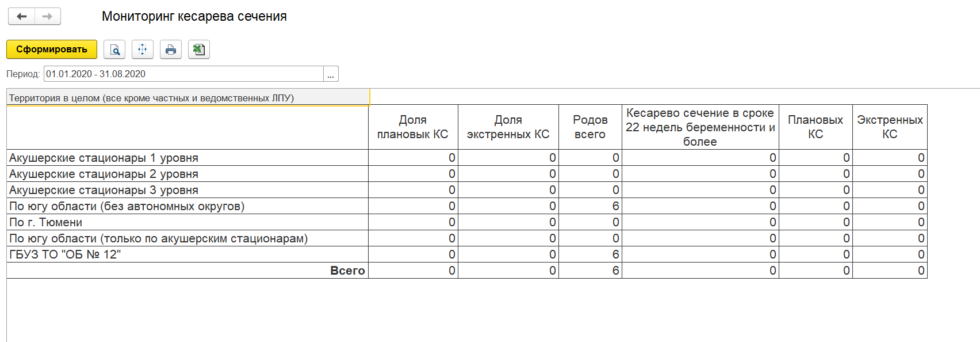Open print preview with magnifier icon
Viewport: 980px width, 342px height.
coord(114,50)
